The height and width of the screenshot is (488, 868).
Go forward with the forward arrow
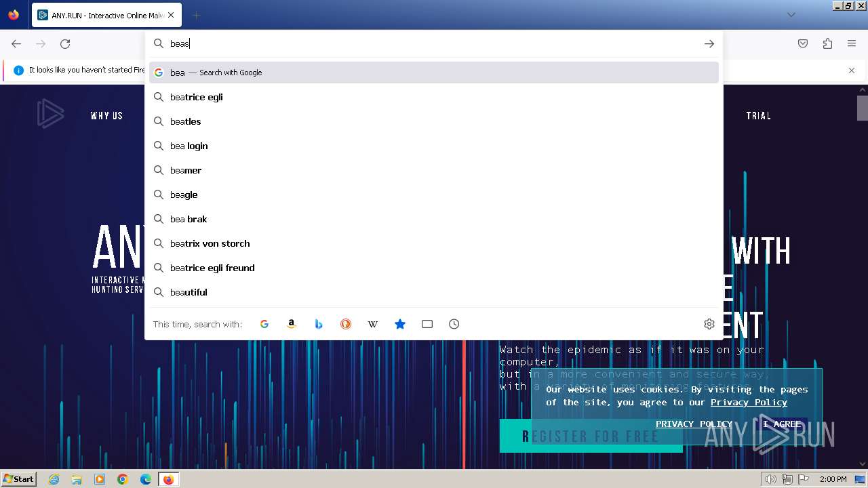click(x=41, y=43)
